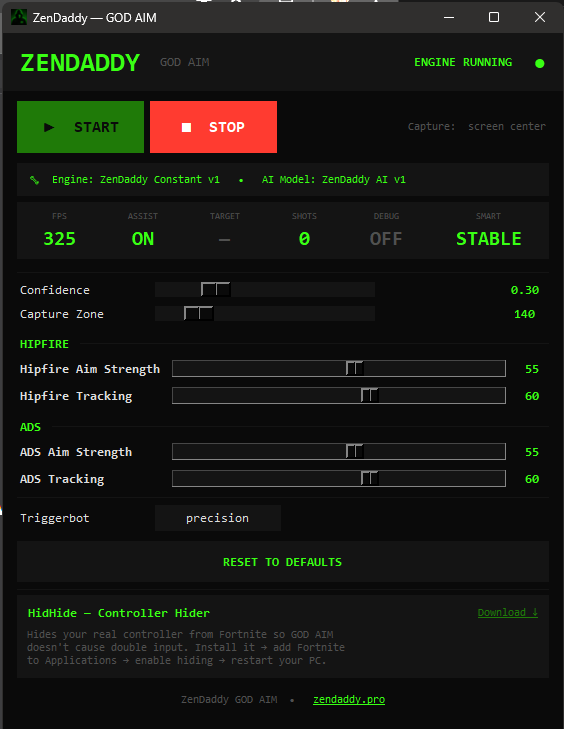564x729 pixels.
Task: Click the ASSIST status ON
Action: pos(143,239)
